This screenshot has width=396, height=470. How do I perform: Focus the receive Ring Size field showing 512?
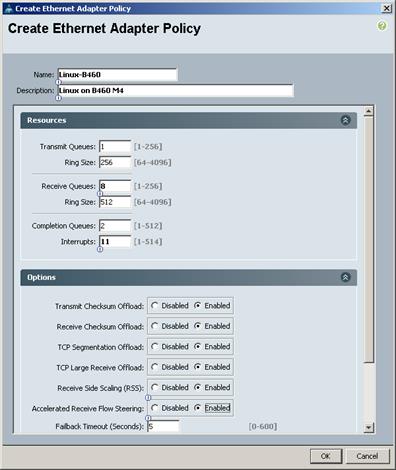point(115,202)
